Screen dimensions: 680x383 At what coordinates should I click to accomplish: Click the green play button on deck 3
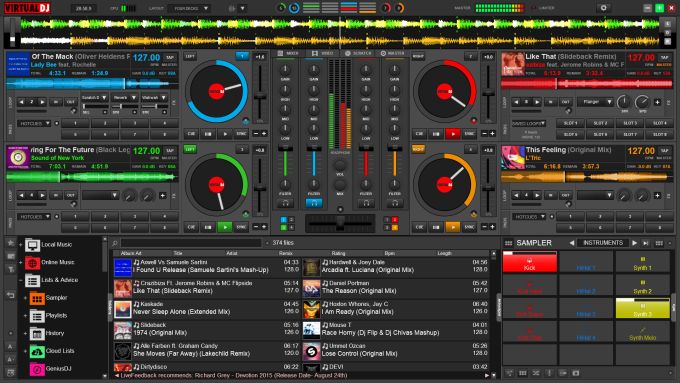click(x=225, y=226)
